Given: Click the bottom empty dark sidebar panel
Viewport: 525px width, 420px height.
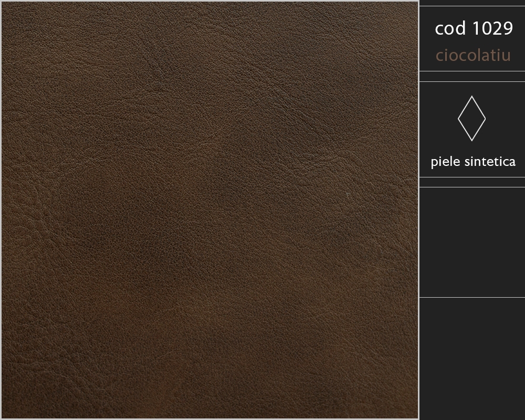Looking at the screenshot, I should (x=472, y=359).
